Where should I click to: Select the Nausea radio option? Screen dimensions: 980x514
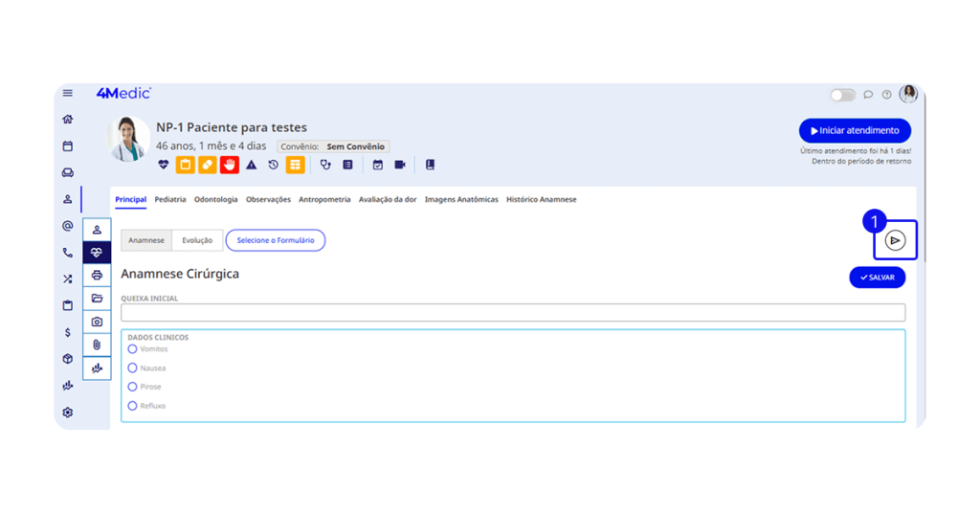132,368
